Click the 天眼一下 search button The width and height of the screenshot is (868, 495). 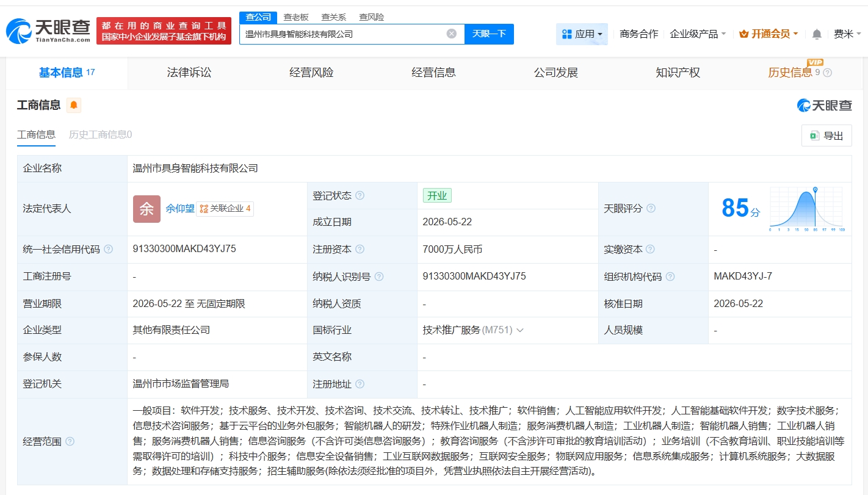[x=489, y=34]
